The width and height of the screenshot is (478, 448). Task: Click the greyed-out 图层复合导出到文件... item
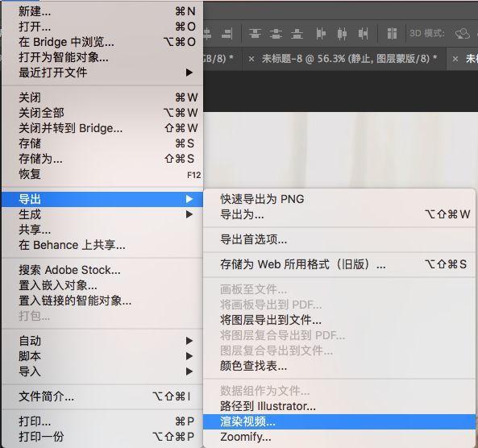click(x=339, y=351)
